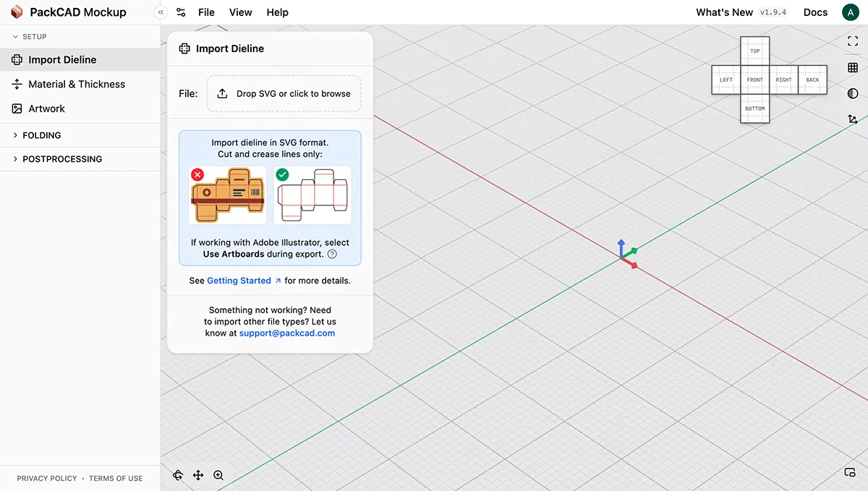Click the upload icon in the drop zone

pyautogui.click(x=223, y=94)
